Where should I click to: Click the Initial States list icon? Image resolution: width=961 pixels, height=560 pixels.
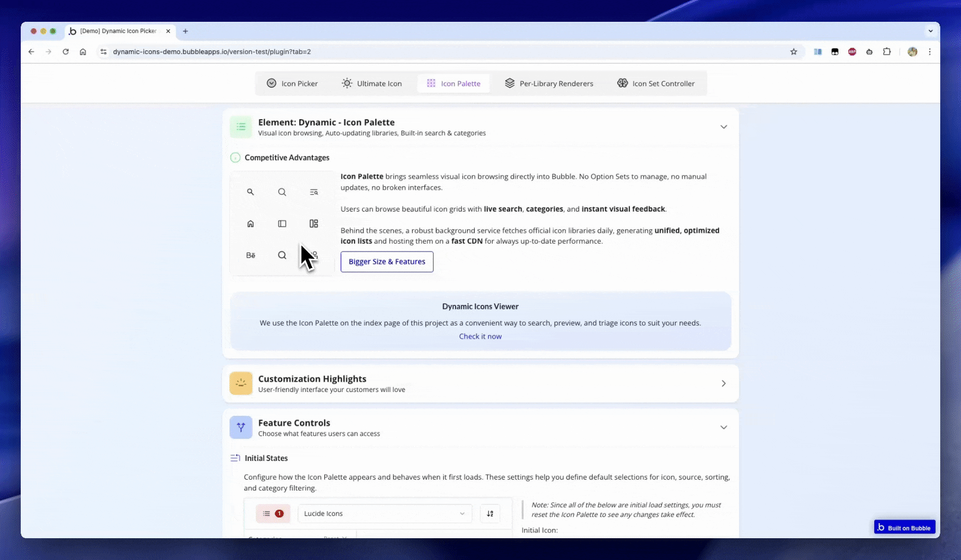(235, 458)
